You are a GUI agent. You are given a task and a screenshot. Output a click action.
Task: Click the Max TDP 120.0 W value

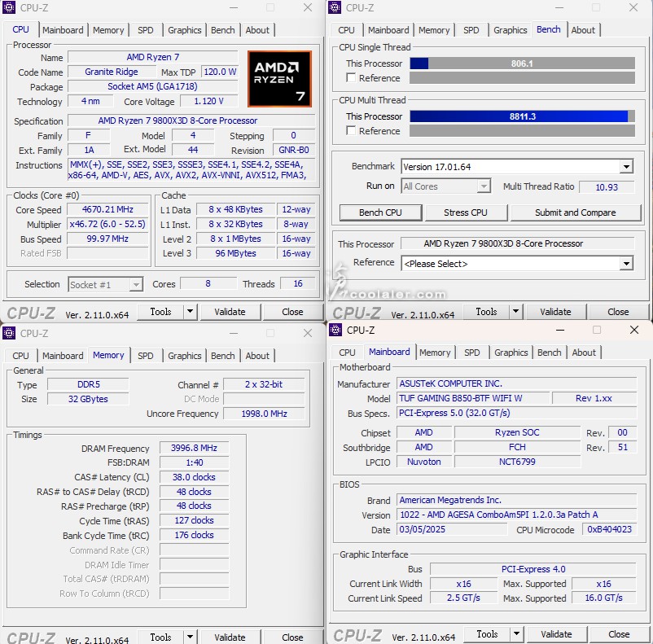pyautogui.click(x=220, y=72)
